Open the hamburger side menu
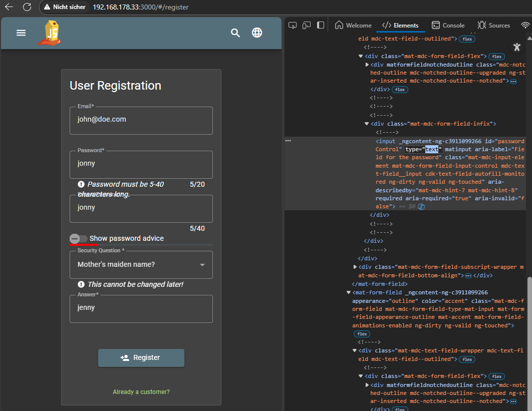This screenshot has width=532, height=411. (x=21, y=33)
